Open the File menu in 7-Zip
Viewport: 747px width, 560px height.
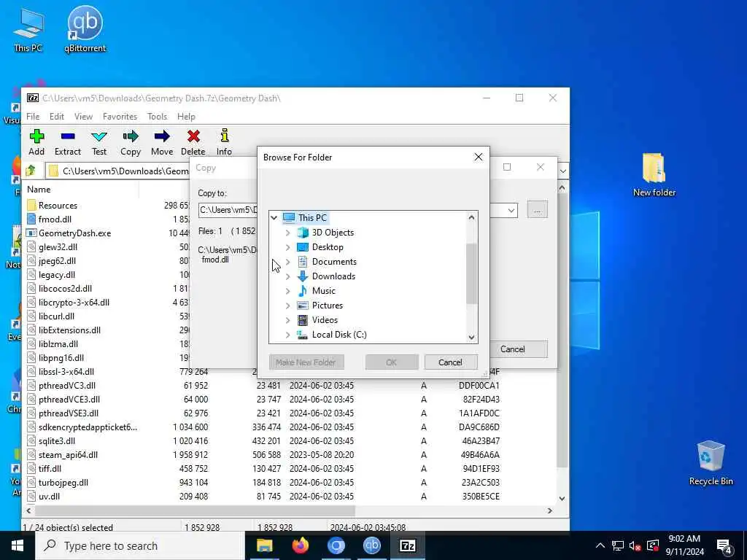coord(33,116)
